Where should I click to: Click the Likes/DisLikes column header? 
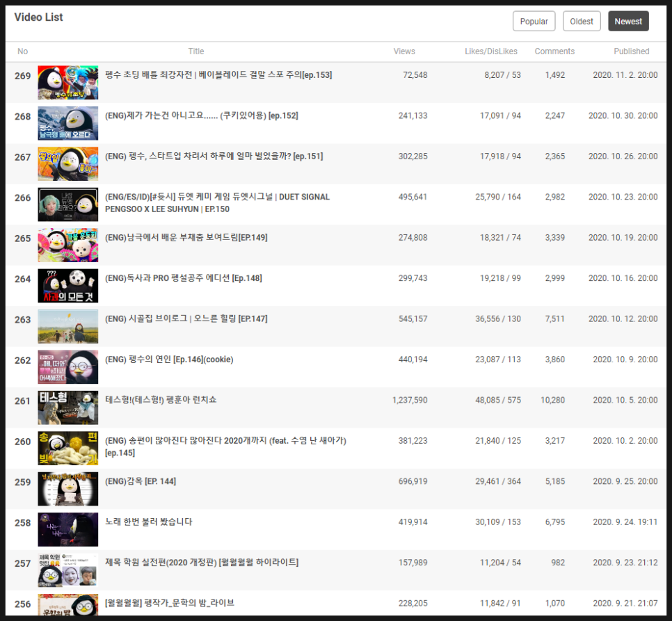point(490,51)
